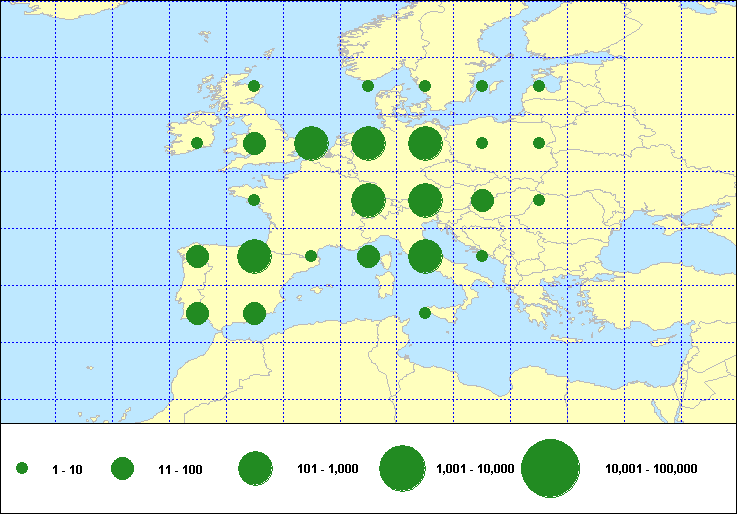This screenshot has height=514, width=737.
Task: Click the "1,001 - 10,000" legend label
Action: pos(475,469)
